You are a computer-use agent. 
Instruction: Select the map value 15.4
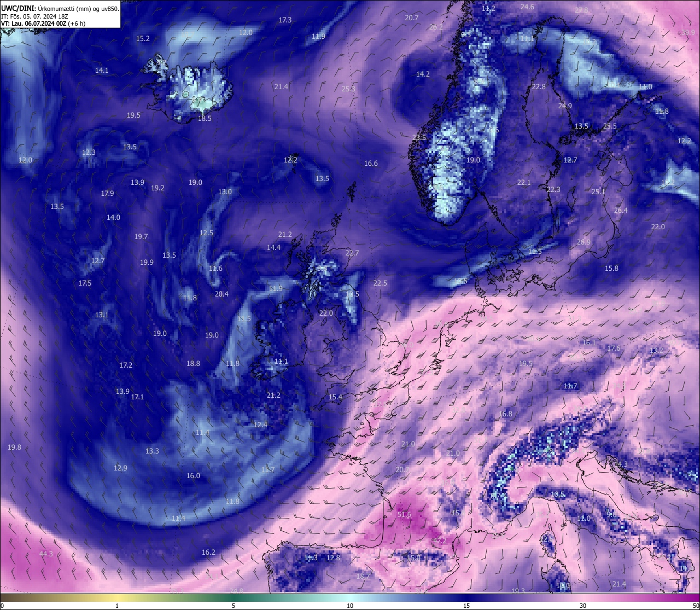click(335, 397)
